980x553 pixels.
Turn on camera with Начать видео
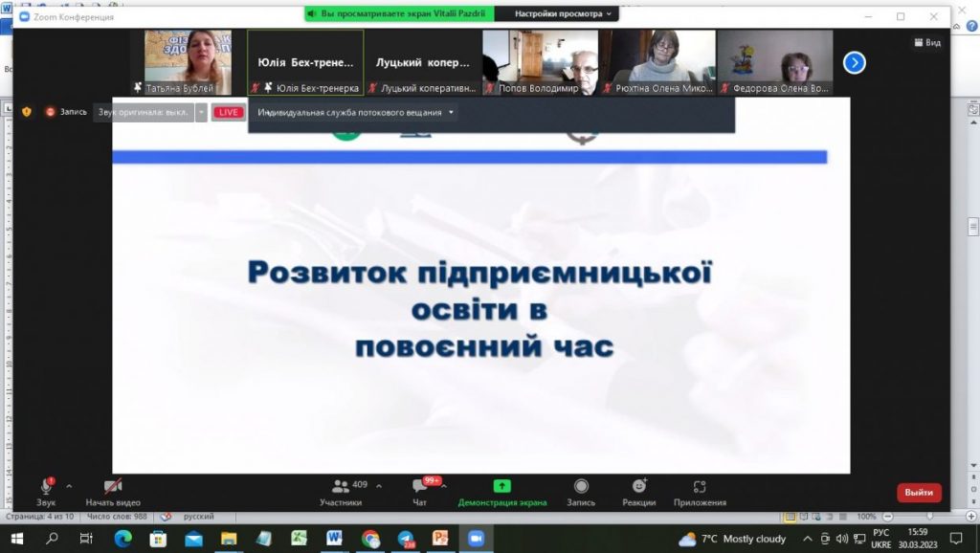pos(113,487)
